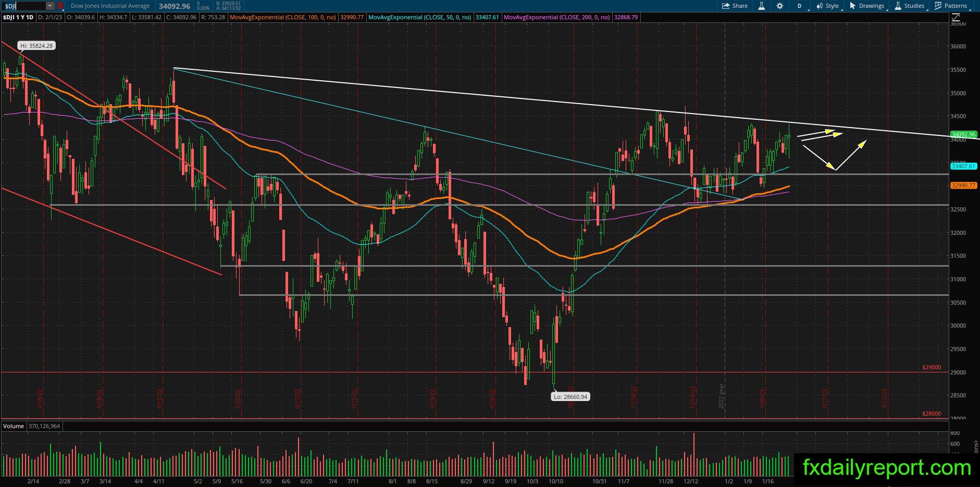Click the Close value C: 34092.96
This screenshot has width=980, height=487.
[181, 17]
